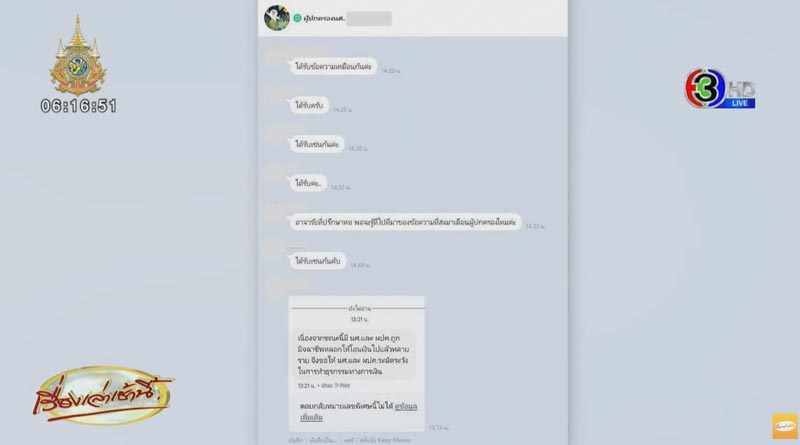Click the Channel 3 HD Live logo

click(x=720, y=88)
